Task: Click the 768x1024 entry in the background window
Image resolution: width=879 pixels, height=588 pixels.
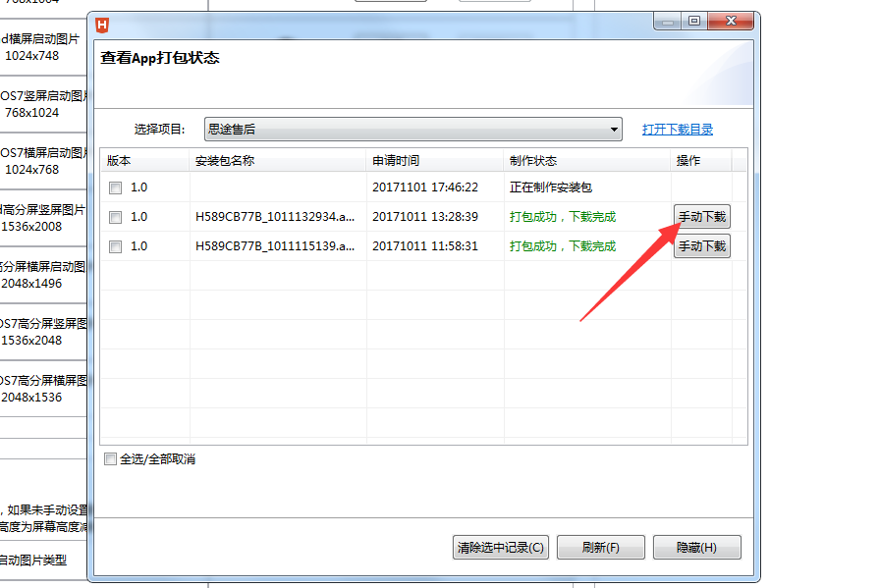Action: (x=32, y=113)
